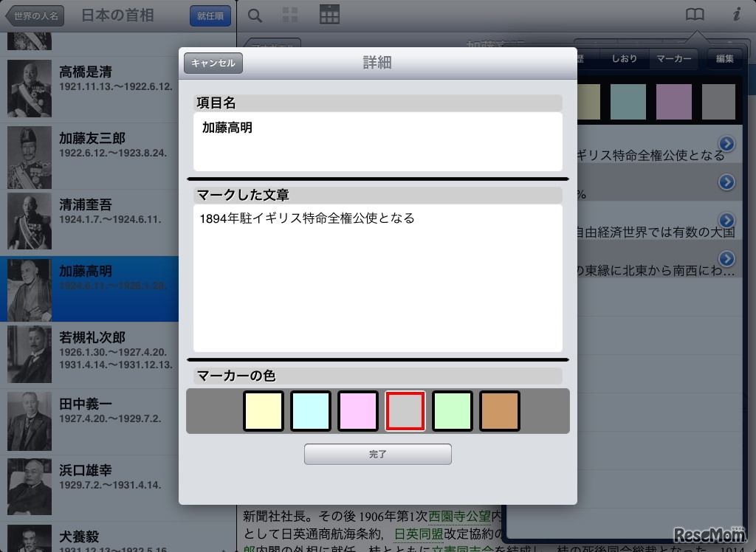Select 清浦奎吾 in the list
The height and width of the screenshot is (552, 756).
89,223
